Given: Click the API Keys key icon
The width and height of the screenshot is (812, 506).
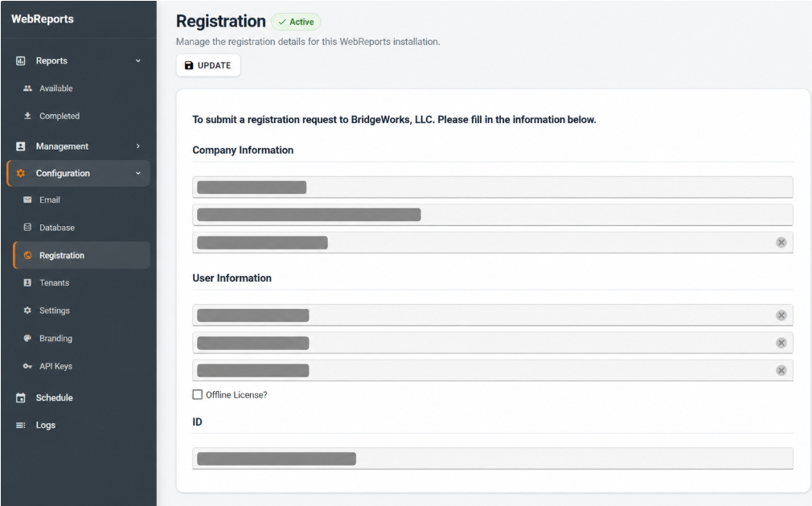Looking at the screenshot, I should pyautogui.click(x=27, y=366).
